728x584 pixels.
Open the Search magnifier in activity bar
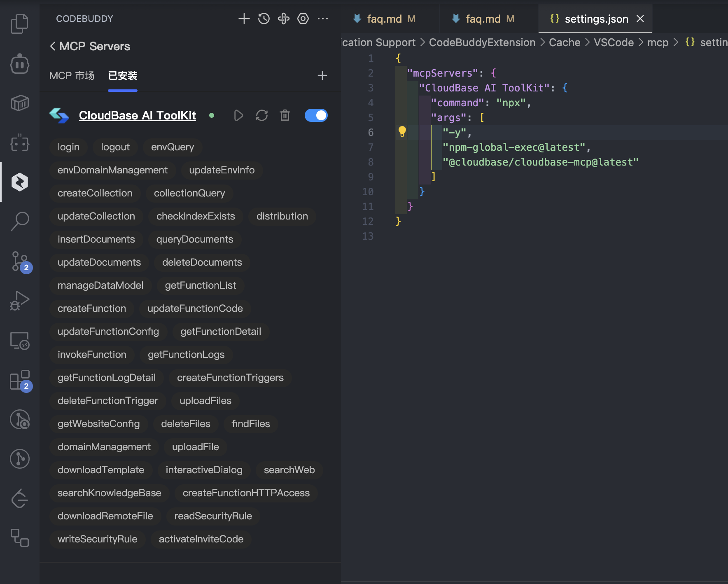click(19, 221)
